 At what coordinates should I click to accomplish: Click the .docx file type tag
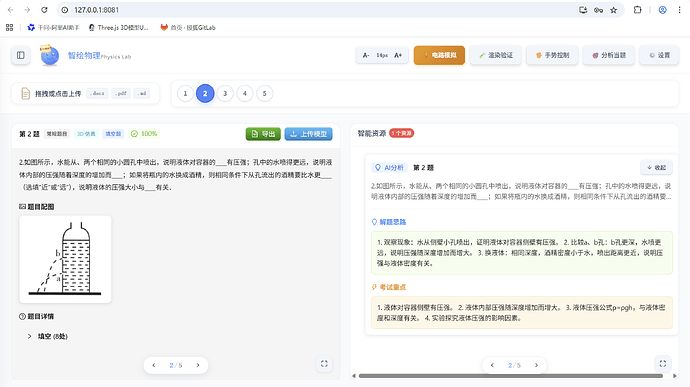[97, 93]
